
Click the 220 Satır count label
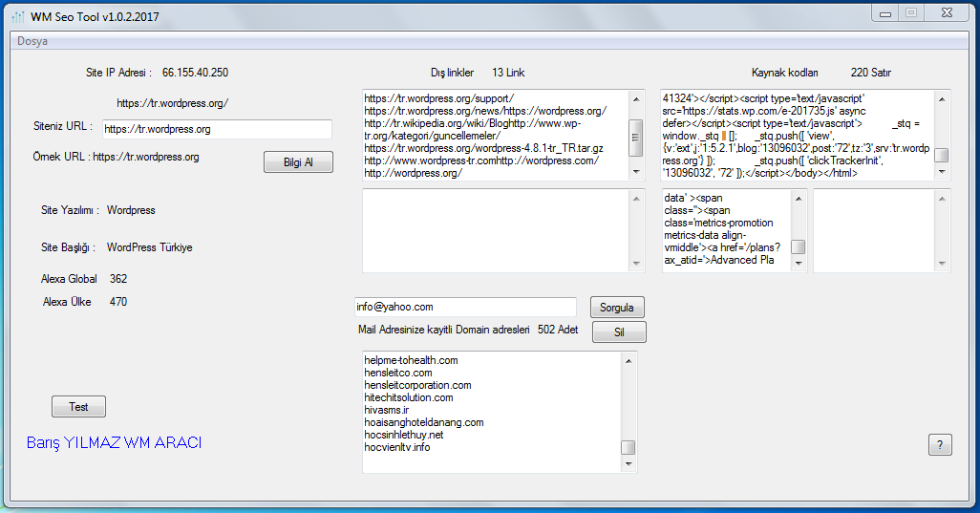pos(870,73)
